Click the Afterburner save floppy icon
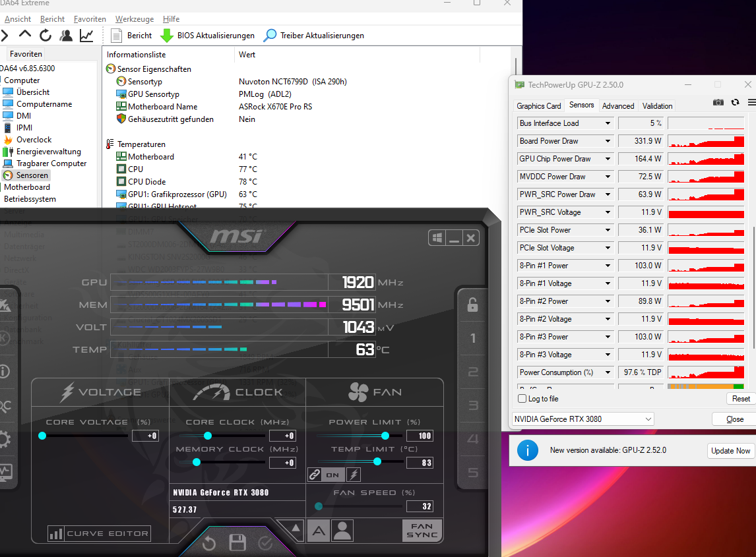The width and height of the screenshot is (756, 557). [237, 543]
